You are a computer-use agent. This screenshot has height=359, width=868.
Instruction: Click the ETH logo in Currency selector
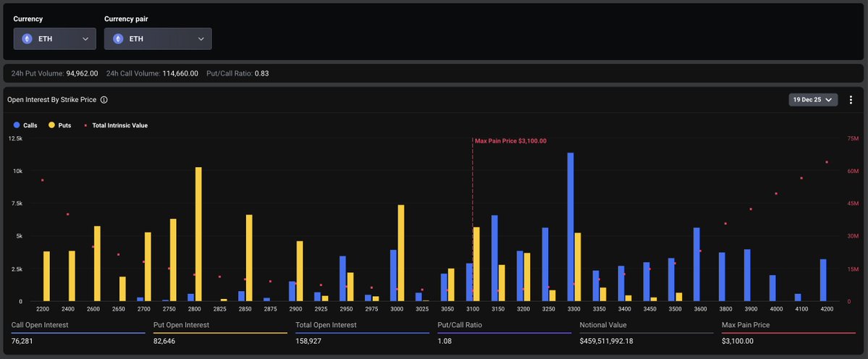(28, 39)
